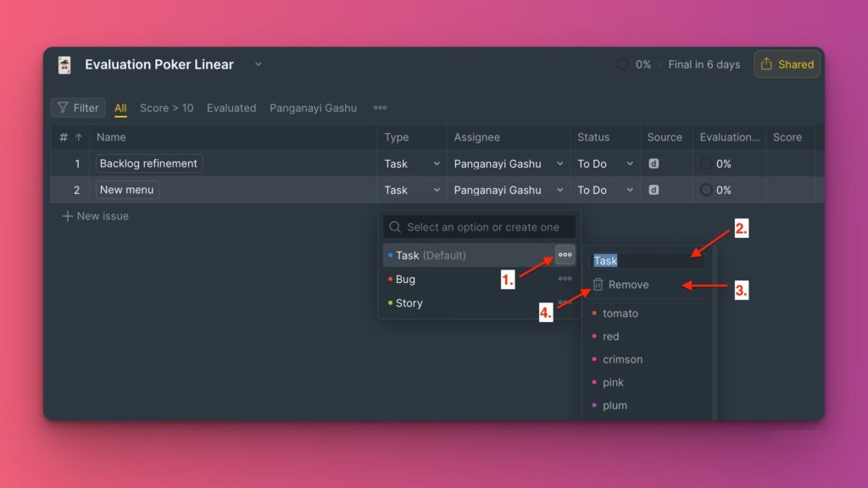The width and height of the screenshot is (868, 488).
Task: Switch to the Evaluated view tab
Action: [x=231, y=108]
